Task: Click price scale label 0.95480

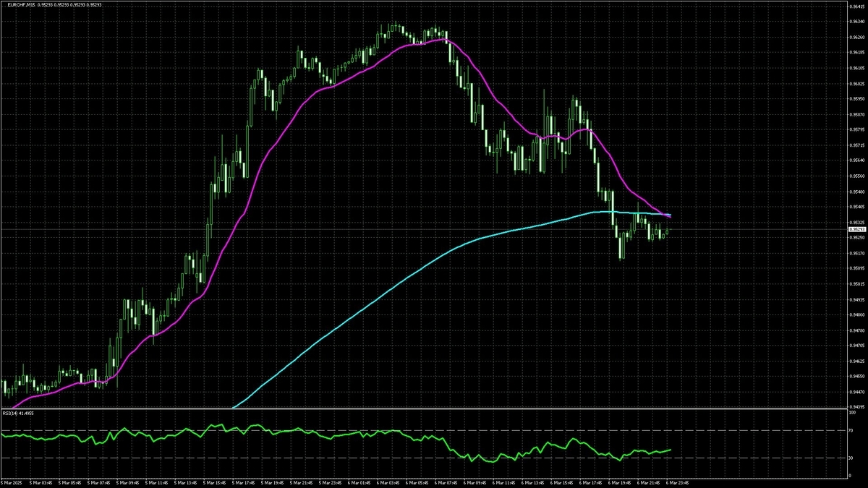Action: (857, 192)
